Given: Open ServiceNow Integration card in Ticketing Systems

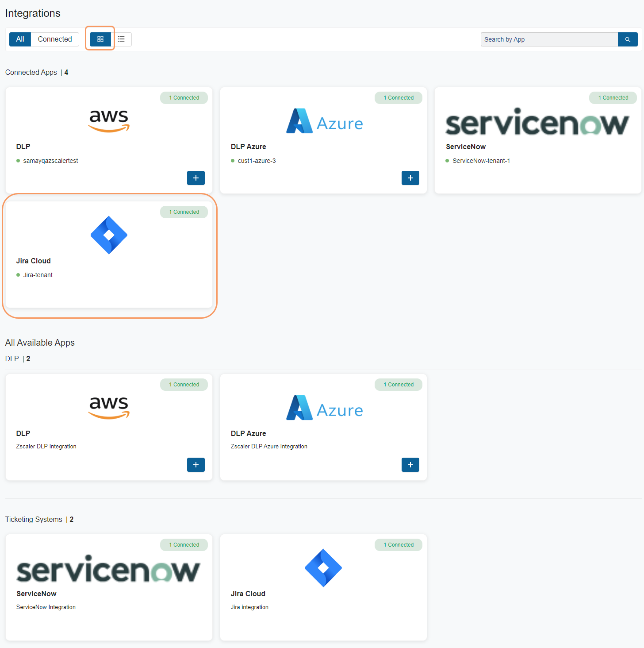Looking at the screenshot, I should pyautogui.click(x=109, y=587).
